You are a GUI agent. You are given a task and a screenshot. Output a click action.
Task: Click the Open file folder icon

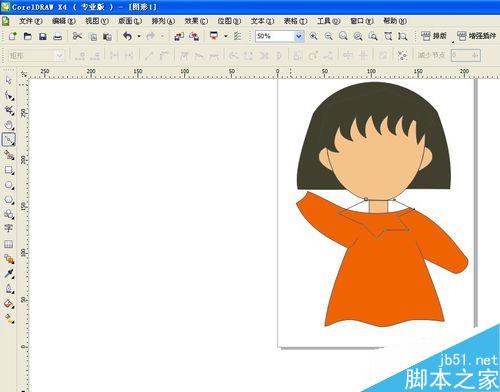pos(28,36)
